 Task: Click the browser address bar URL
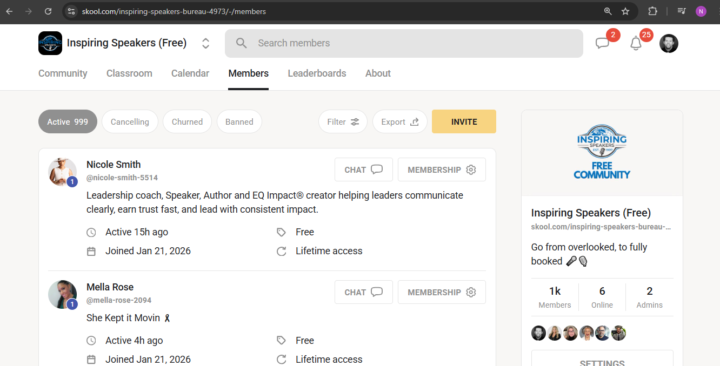(174, 11)
